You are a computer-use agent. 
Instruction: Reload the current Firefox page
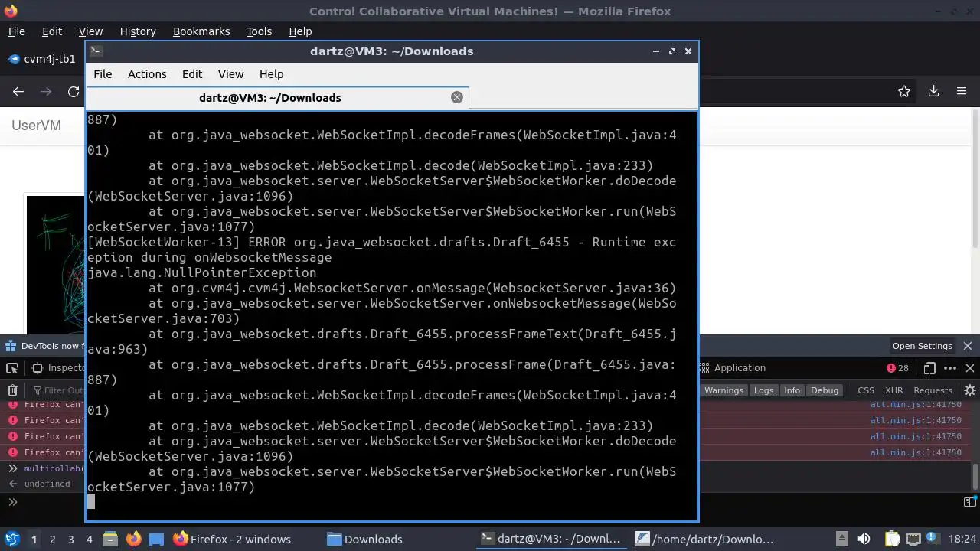pos(73,91)
